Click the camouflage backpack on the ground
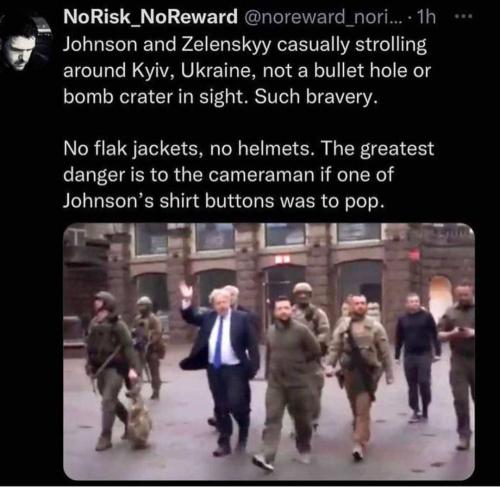500x487 pixels. (139, 422)
